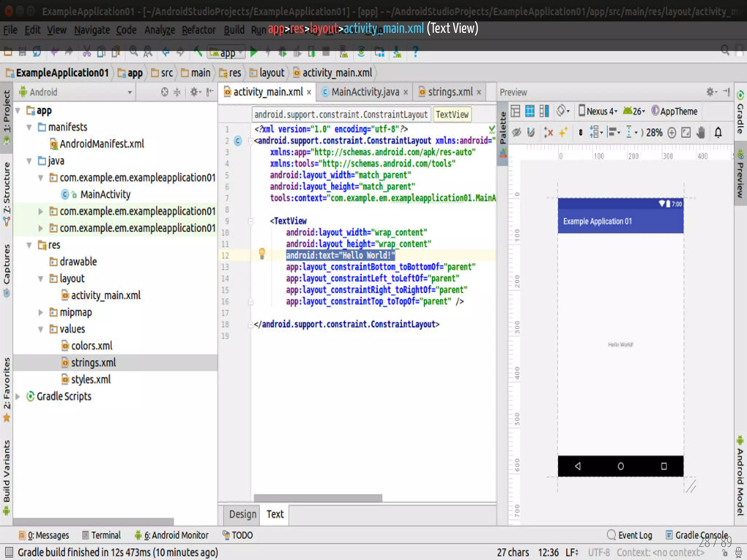Click the intention lightbulb on line 12
Screen dimensions: 747x560
262,253
